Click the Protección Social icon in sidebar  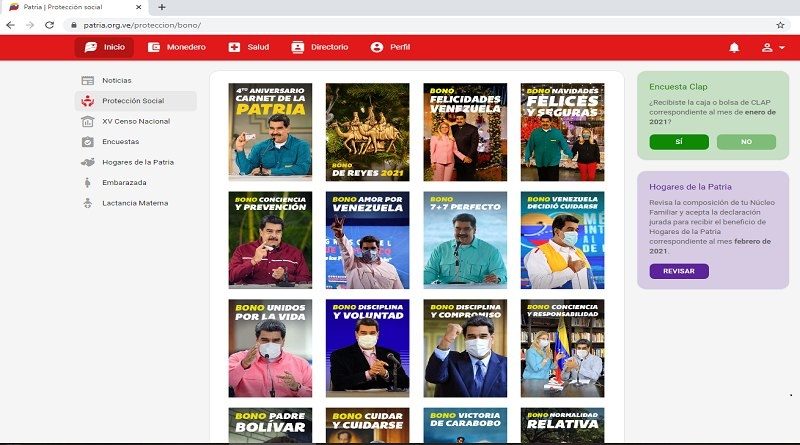click(x=88, y=101)
